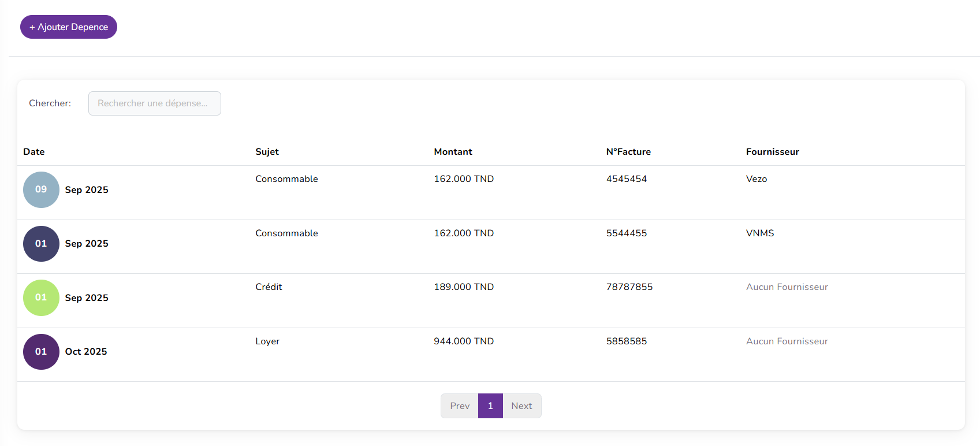The height and width of the screenshot is (446, 980).
Task: Select the Vezo supplier cell
Action: click(756, 179)
